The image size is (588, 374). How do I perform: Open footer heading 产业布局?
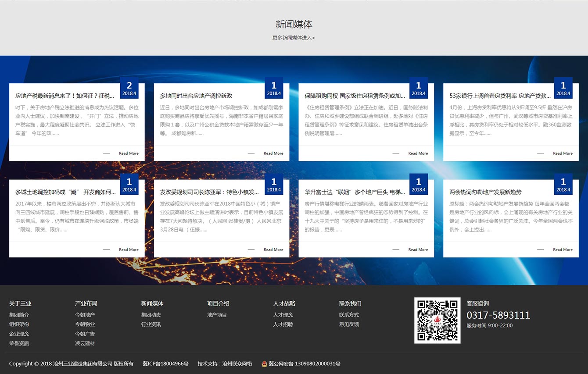pos(86,303)
